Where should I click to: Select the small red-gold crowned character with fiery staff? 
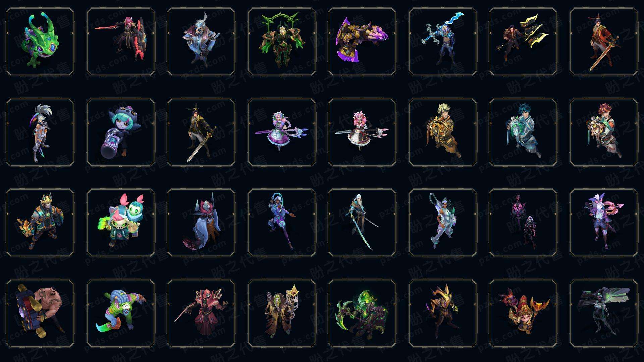point(523,313)
